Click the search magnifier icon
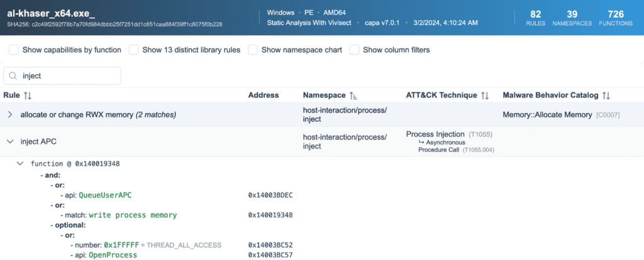Viewport: 644px width, 260px height. tap(13, 76)
